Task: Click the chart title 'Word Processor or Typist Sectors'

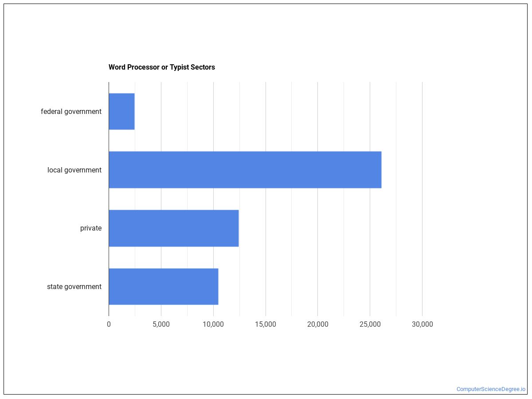Action: click(x=162, y=67)
